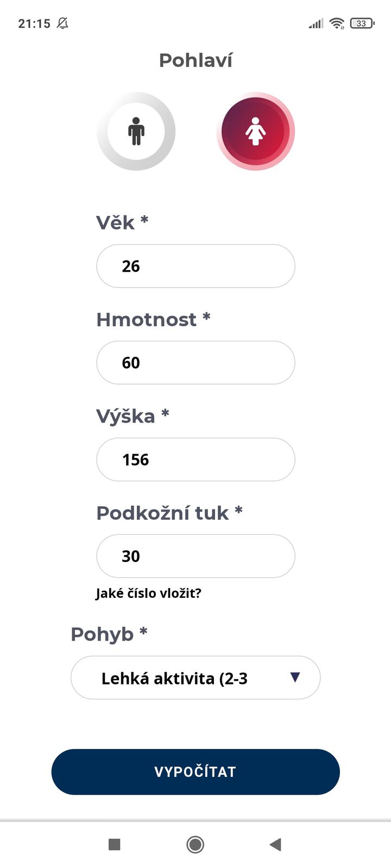Tap the Wi-Fi status icon
The image size is (391, 868).
click(x=337, y=23)
